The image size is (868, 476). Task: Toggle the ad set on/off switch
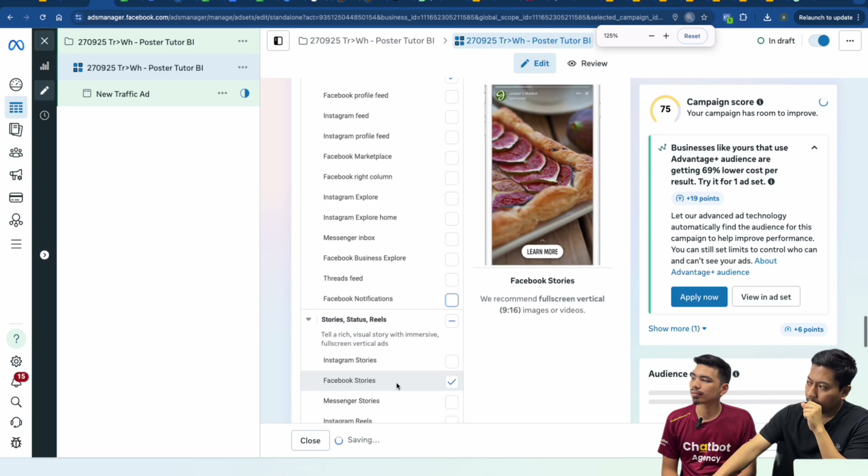coord(819,41)
